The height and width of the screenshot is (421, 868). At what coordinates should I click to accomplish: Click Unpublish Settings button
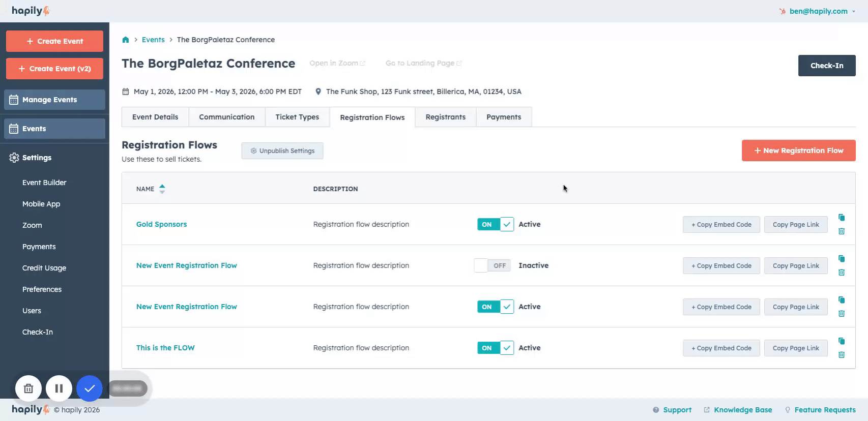click(282, 151)
